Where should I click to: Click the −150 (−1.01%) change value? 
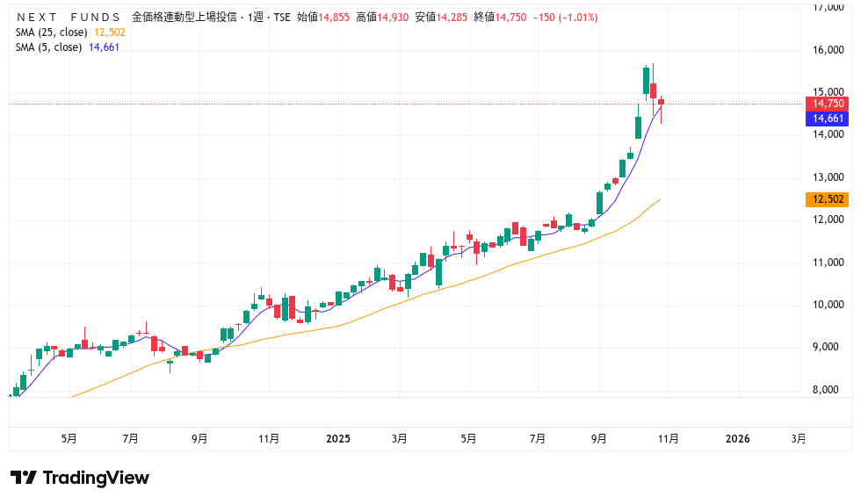(565, 17)
